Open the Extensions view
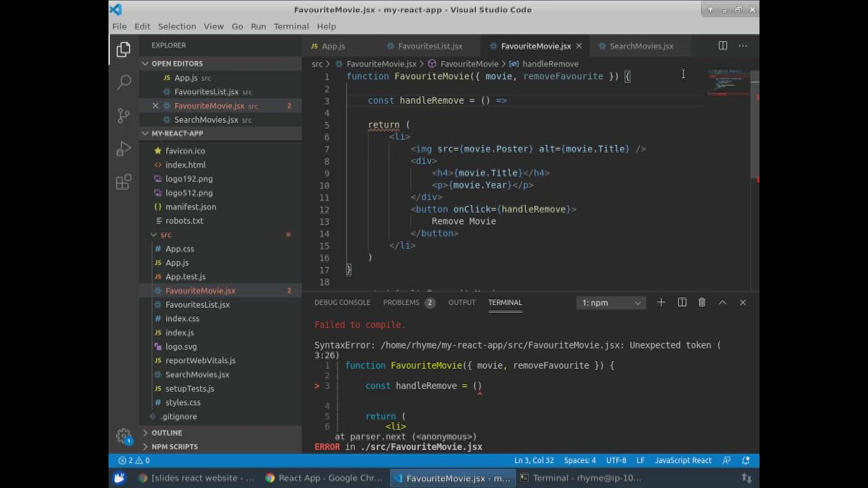Screen dimensions: 868x488 tap(123, 182)
